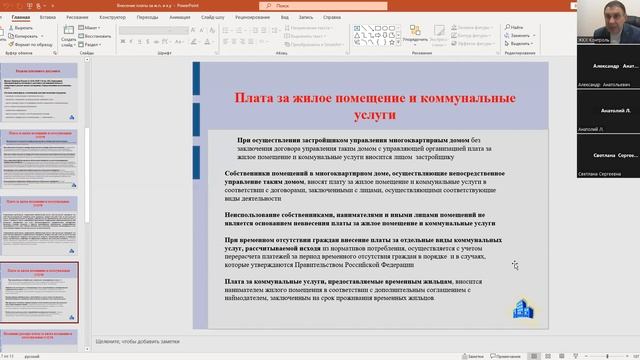The height and width of the screenshot is (360, 640).
Task: Switch to Normal view in status bar
Action: [x=534, y=356]
